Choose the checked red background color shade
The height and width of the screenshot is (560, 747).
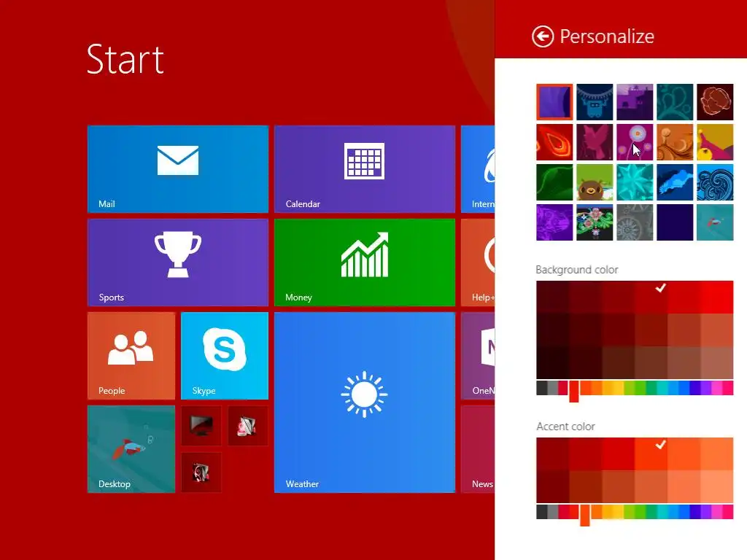651,297
